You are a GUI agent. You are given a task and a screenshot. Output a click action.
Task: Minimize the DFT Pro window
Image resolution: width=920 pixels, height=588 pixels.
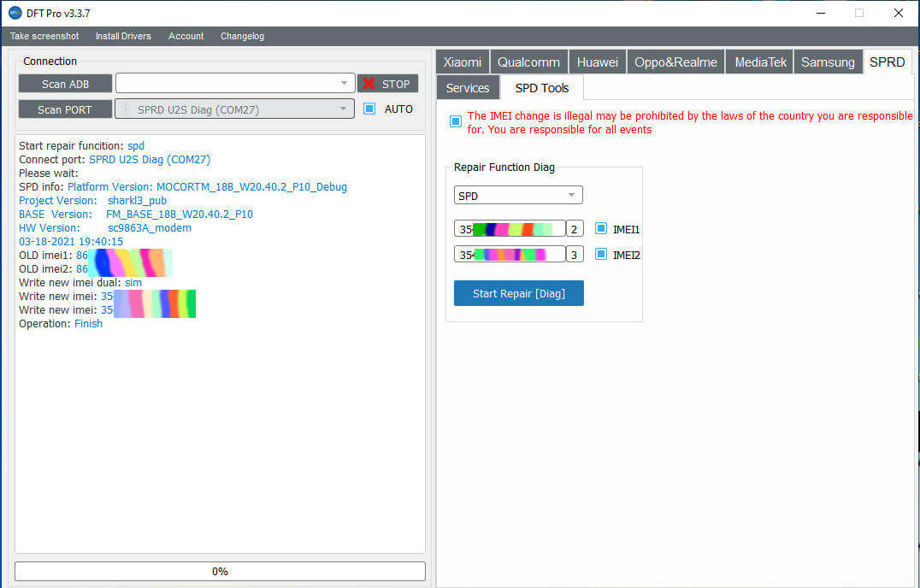coord(821,13)
